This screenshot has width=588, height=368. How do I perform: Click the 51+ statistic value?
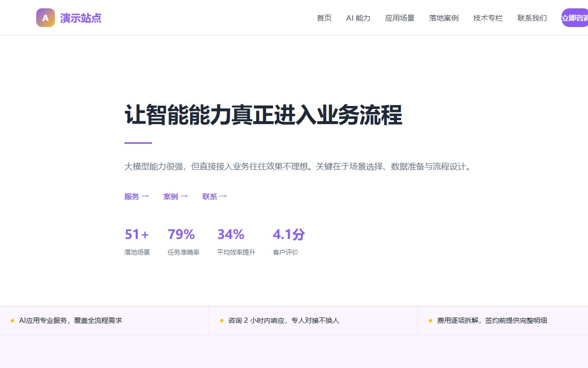[137, 235]
